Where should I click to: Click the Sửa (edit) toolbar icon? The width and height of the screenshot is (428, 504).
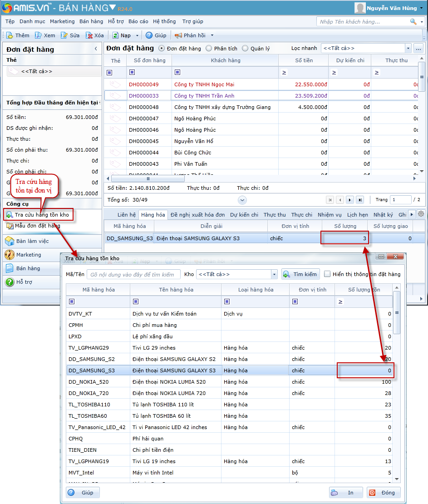click(x=64, y=35)
